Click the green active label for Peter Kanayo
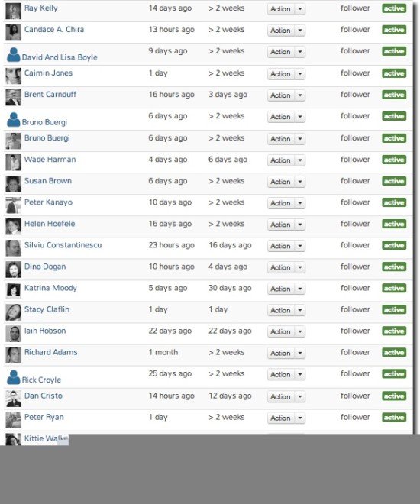Viewport: 420px width, 504px height. [394, 202]
